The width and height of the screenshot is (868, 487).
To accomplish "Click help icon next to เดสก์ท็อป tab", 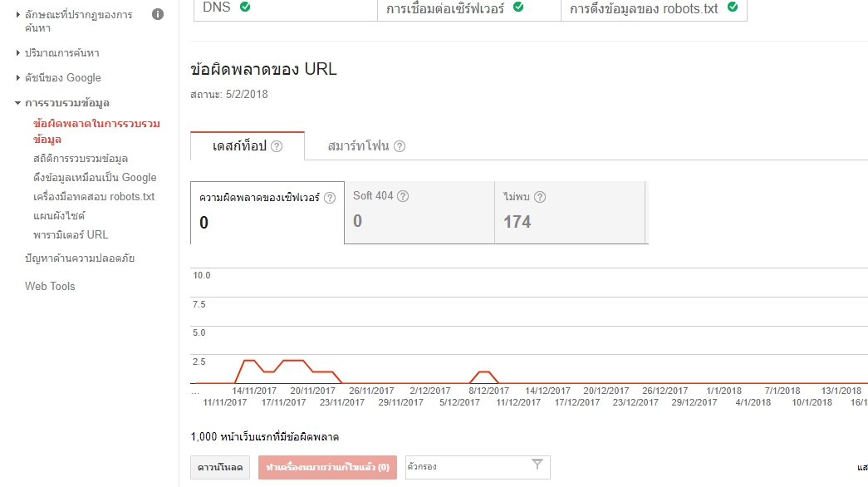I will click(x=277, y=146).
